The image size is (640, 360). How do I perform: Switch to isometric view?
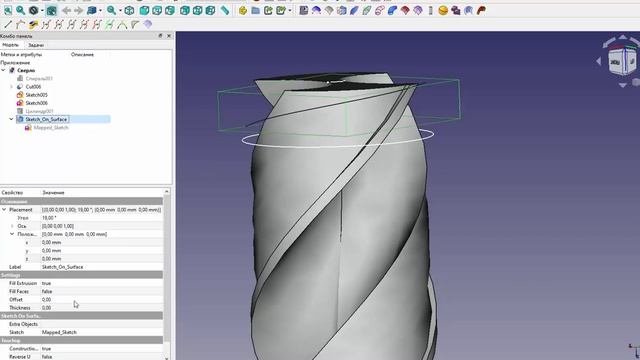pos(129,11)
